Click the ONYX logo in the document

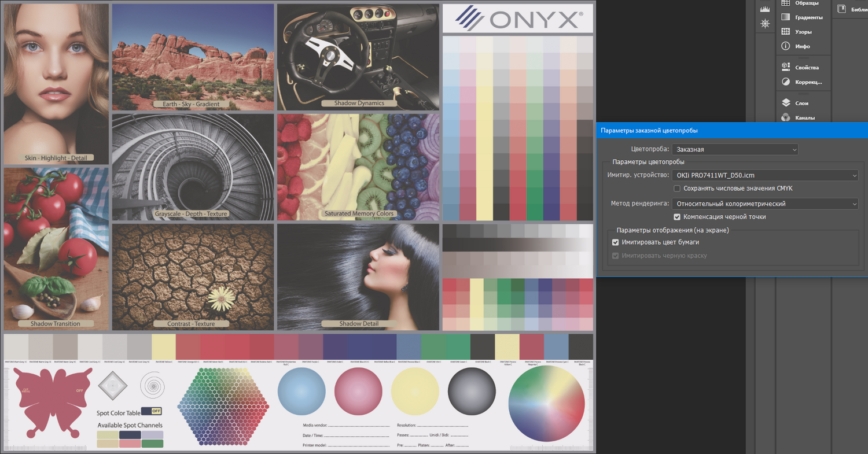518,19
